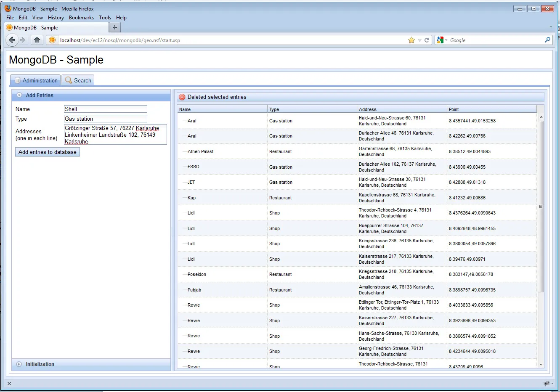Click the red Delete selected entries icon
This screenshot has height=392, width=560.
click(182, 97)
